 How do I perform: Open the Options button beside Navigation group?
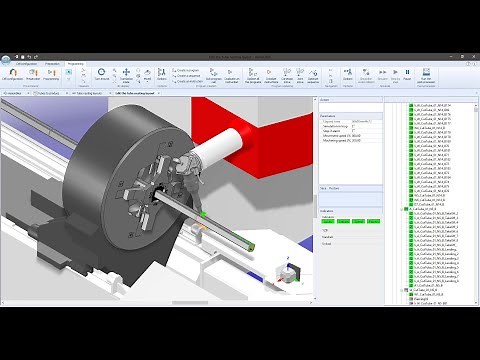click(x=348, y=75)
